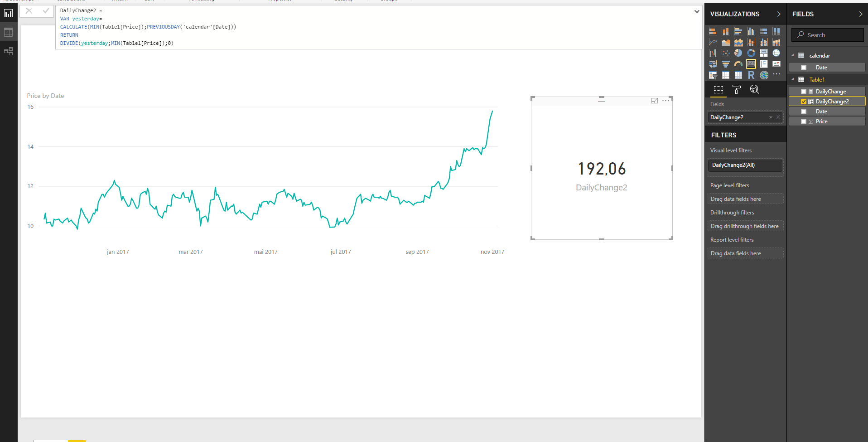Select the Gauge visual icon
Viewport: 868px width, 442px height.
(x=738, y=64)
